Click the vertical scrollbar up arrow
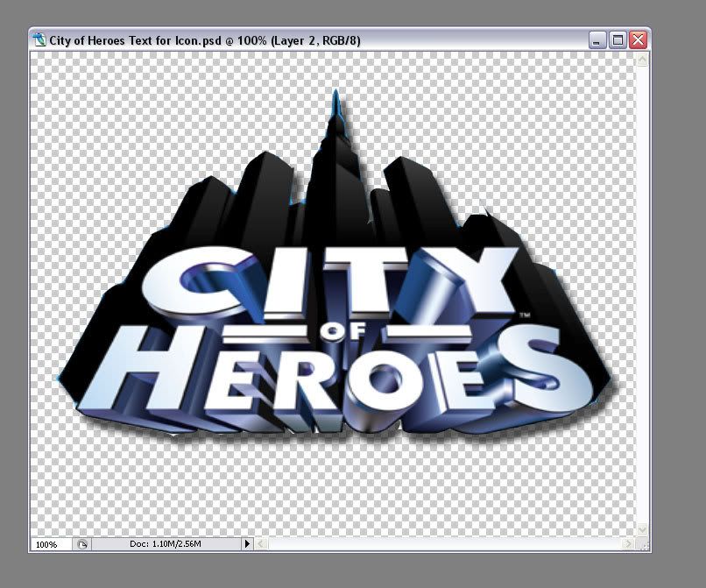Viewport: 706px width, 588px height. click(643, 60)
